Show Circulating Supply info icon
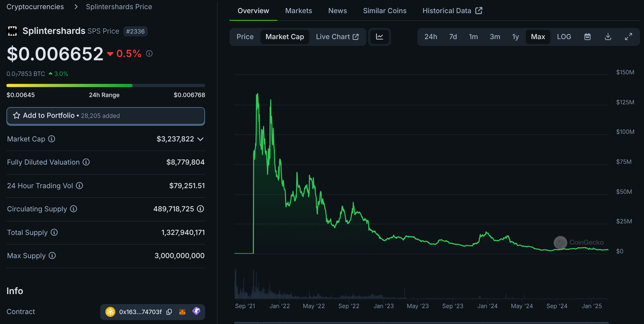This screenshot has height=324, width=644. pos(73,209)
